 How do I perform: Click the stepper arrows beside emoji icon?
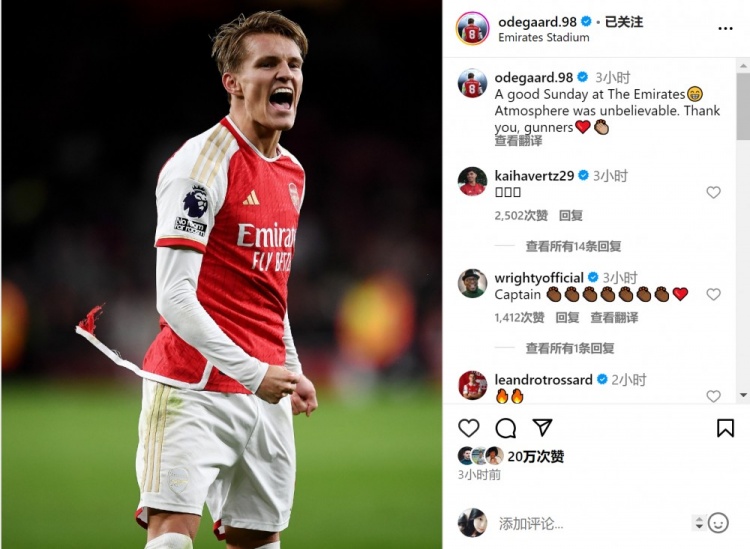coord(698,523)
